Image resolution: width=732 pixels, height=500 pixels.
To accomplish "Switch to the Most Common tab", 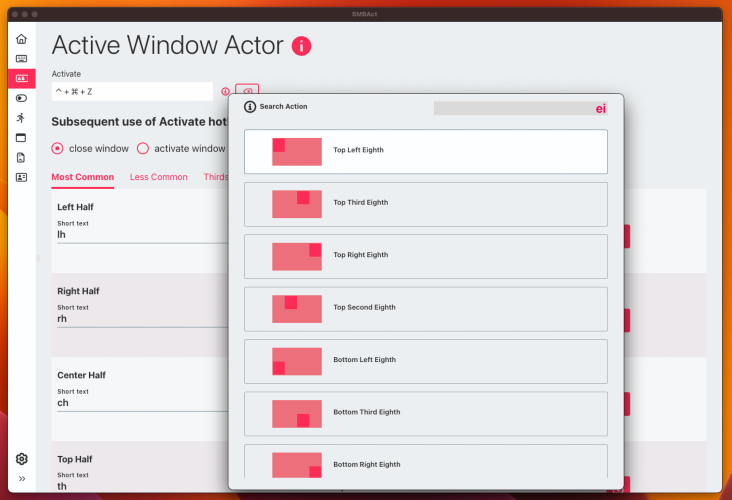I will point(83,177).
